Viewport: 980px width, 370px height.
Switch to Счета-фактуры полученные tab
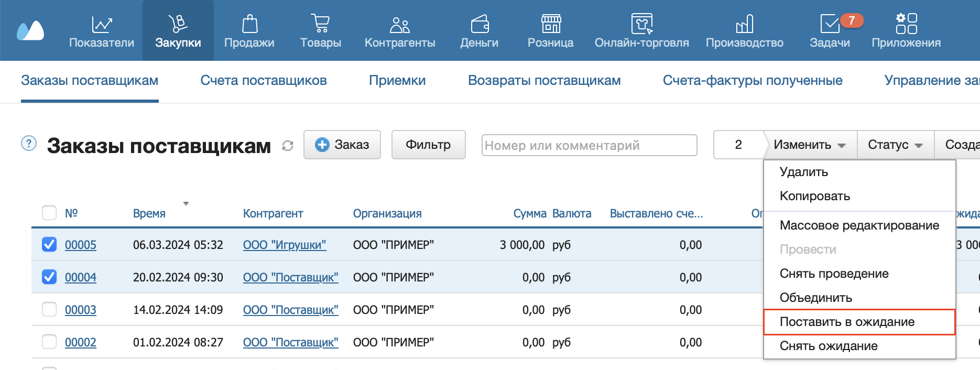753,81
